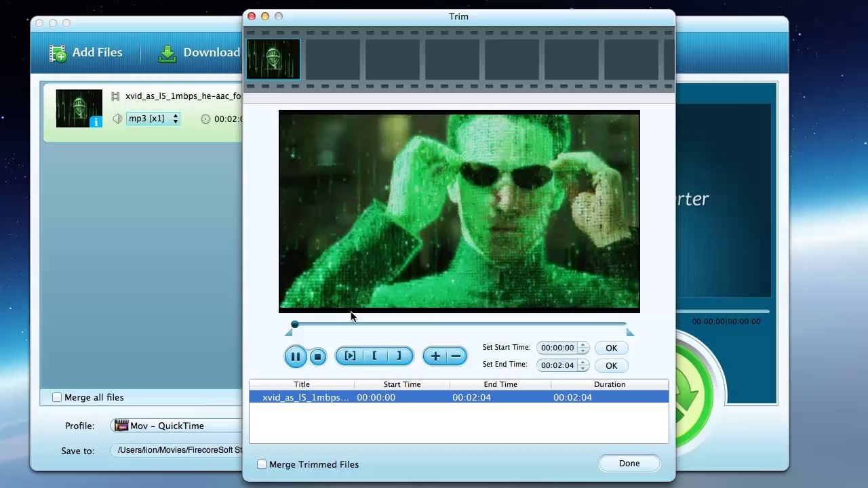Click the play-selection bracket button
This screenshot has width=868, height=488.
tap(350, 356)
